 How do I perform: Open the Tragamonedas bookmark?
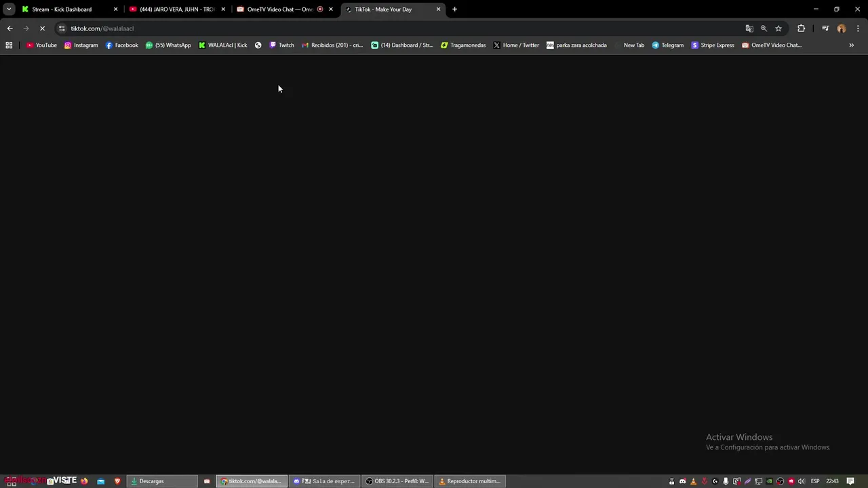click(x=463, y=45)
